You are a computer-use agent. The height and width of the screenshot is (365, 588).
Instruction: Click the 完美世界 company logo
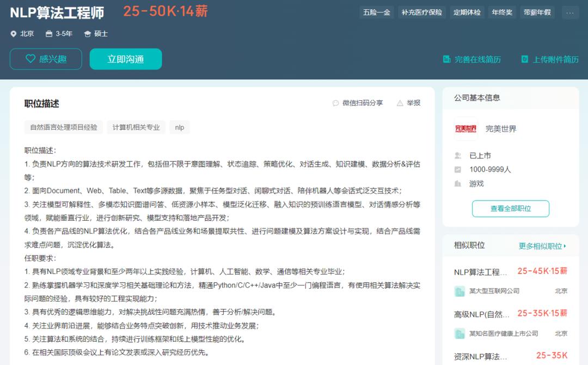point(465,129)
